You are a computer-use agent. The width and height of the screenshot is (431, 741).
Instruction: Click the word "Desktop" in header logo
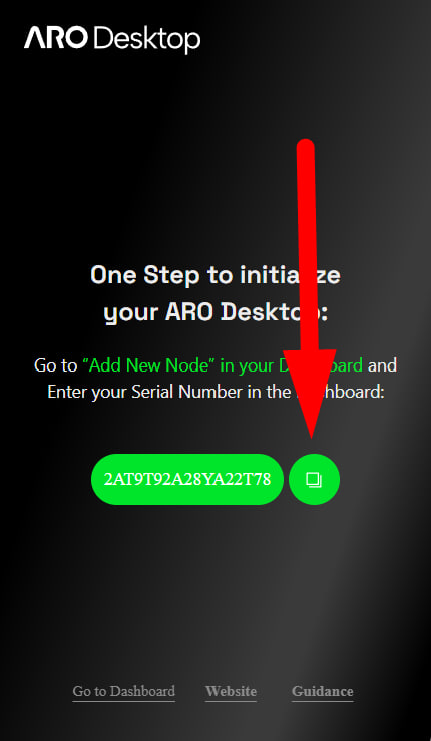[x=147, y=40]
